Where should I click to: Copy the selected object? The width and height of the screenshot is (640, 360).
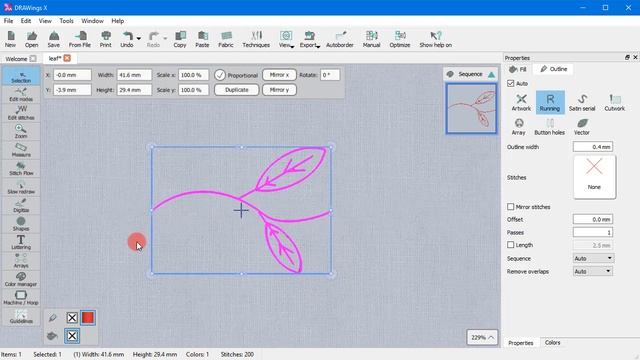[x=180, y=39]
